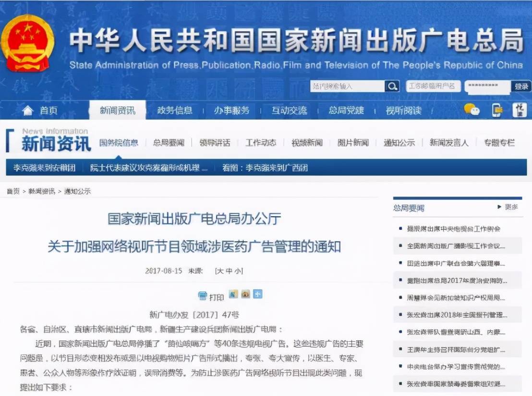
Task: Click the search magnifier button
Action: (x=392, y=86)
